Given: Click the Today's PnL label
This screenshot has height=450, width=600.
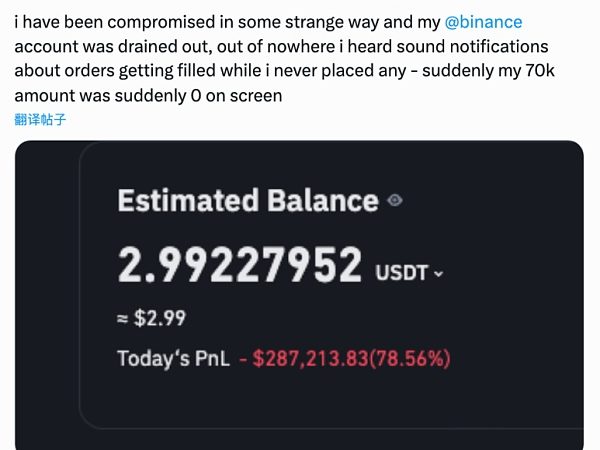Looking at the screenshot, I should pyautogui.click(x=173, y=359).
